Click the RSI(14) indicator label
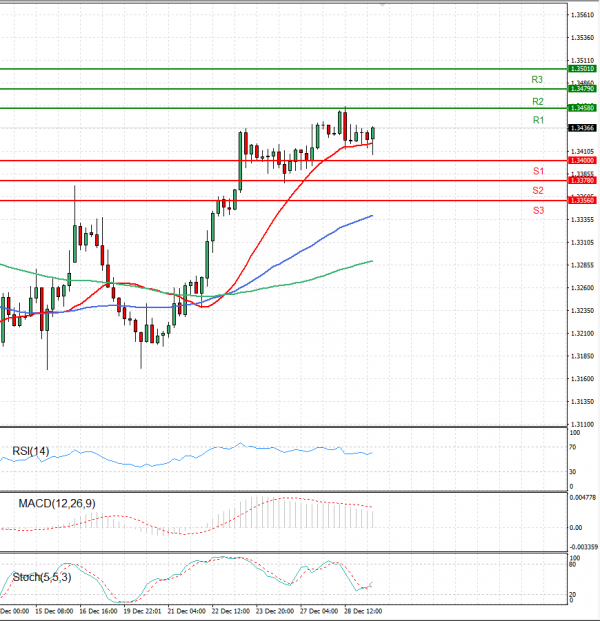This screenshot has width=600, height=621. click(31, 451)
